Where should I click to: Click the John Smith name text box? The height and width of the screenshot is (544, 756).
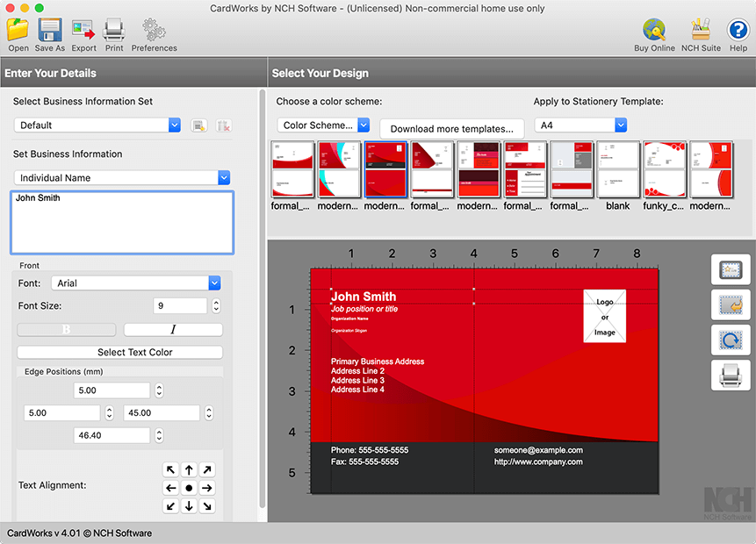(x=122, y=222)
